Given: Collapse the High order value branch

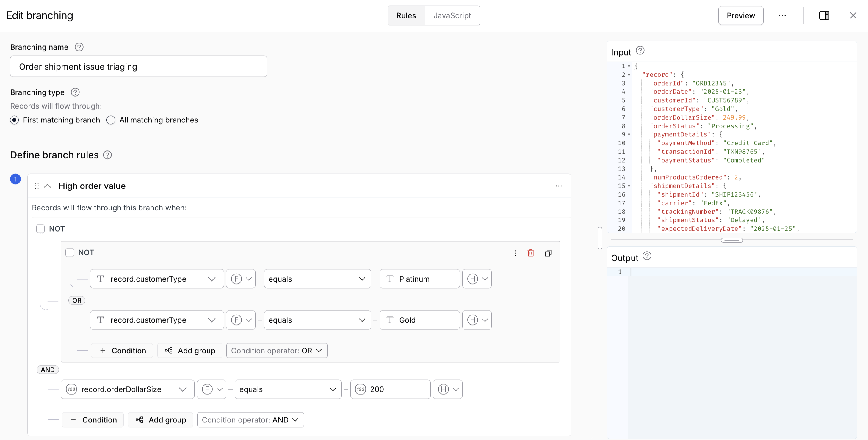Looking at the screenshot, I should [x=48, y=186].
